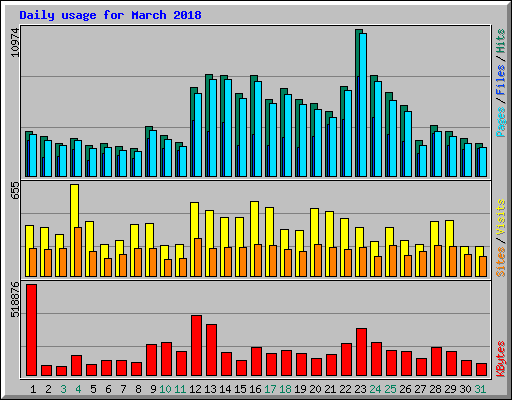Click day 8 on the x-axis
The width and height of the screenshot is (512, 400).
pyautogui.click(x=138, y=389)
